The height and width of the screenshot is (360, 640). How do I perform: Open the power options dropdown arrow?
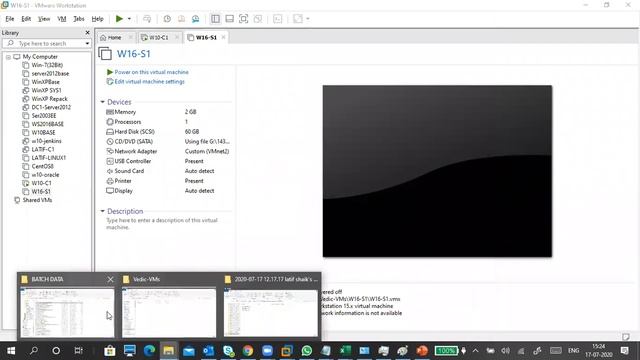tap(129, 19)
